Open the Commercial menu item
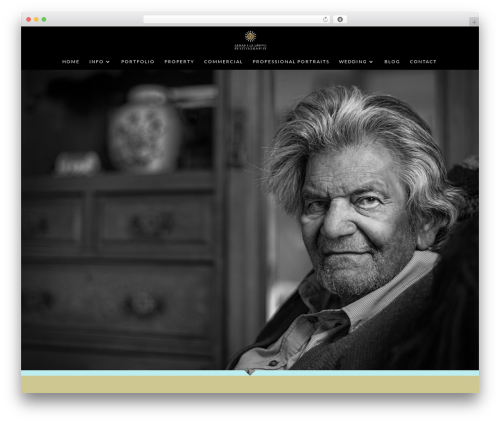 (x=223, y=62)
